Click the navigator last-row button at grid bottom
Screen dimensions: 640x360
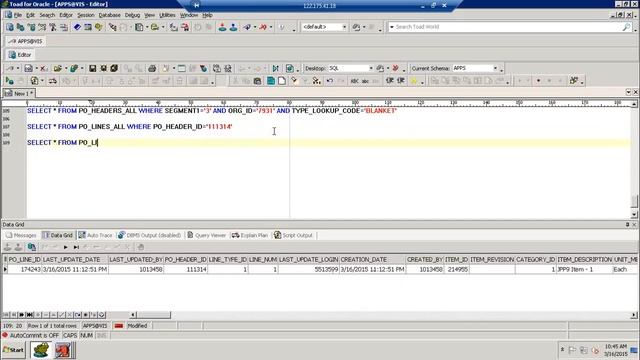click(x=29, y=315)
